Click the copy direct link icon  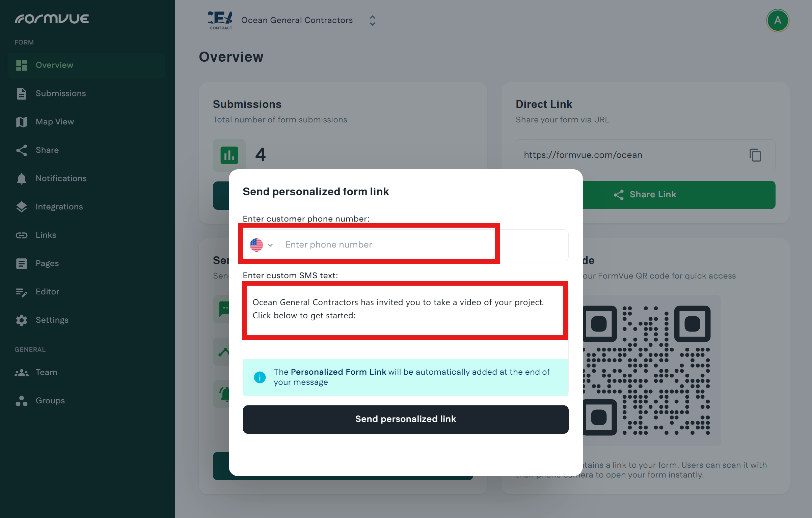tap(755, 155)
